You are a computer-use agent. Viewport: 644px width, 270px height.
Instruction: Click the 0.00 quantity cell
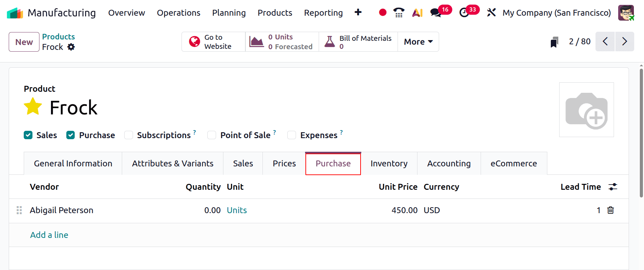click(x=212, y=210)
